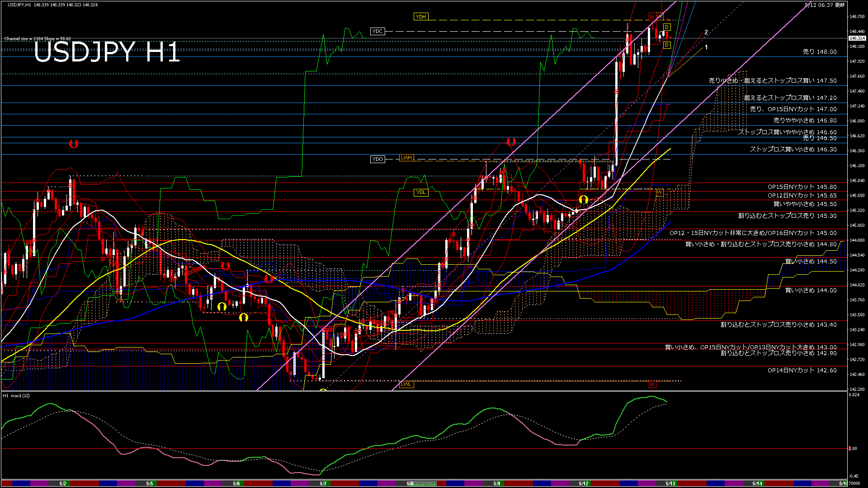Click the H1 macd (12) indicator label

(x=16, y=396)
